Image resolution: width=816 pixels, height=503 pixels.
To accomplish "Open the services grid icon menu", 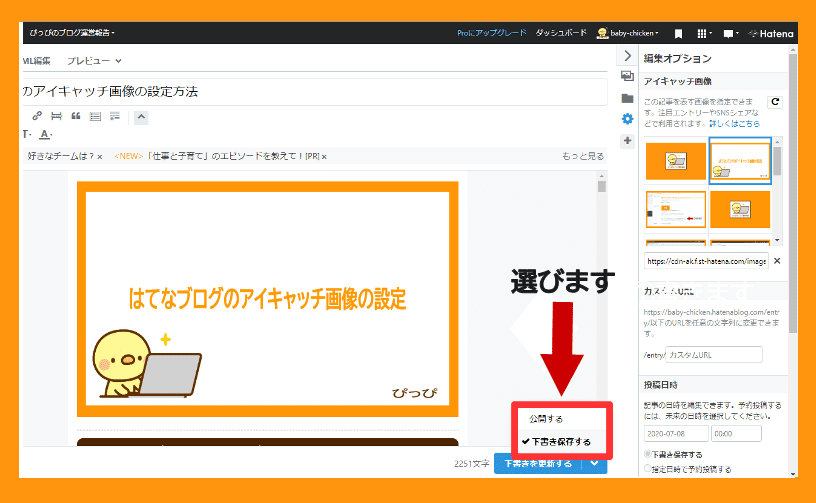I will pyautogui.click(x=704, y=33).
